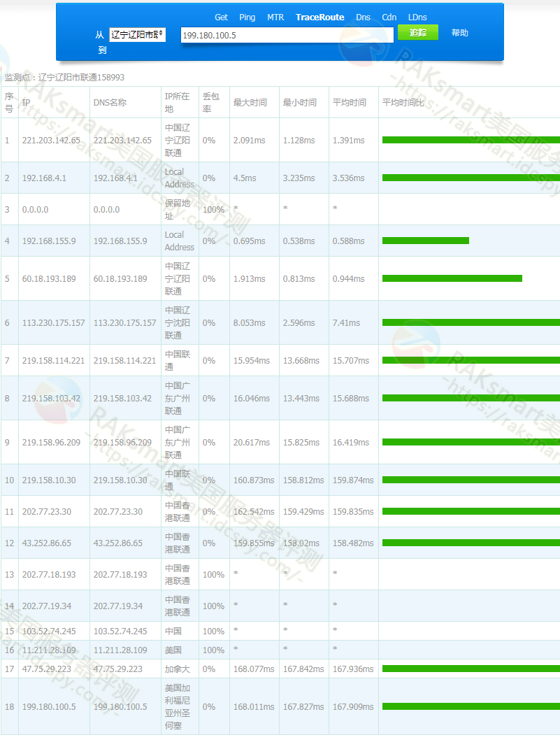Click IP 219.158.10.30 in hop 10

[x=49, y=480]
